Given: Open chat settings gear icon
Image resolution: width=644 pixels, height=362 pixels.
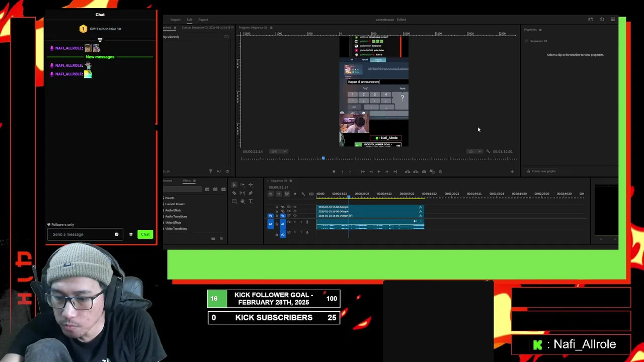Looking at the screenshot, I should pos(131,234).
